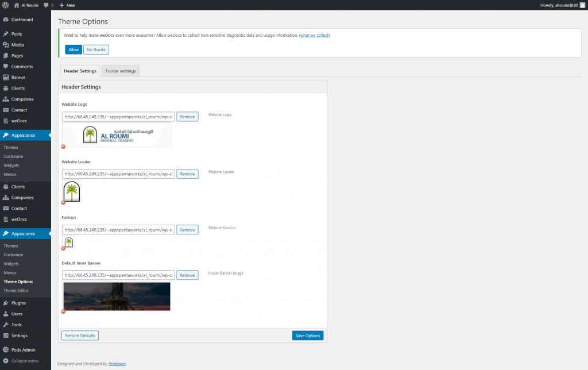Viewport: 588px width, 370px height.
Task: Click the Pods Admin icon
Action: [6, 350]
